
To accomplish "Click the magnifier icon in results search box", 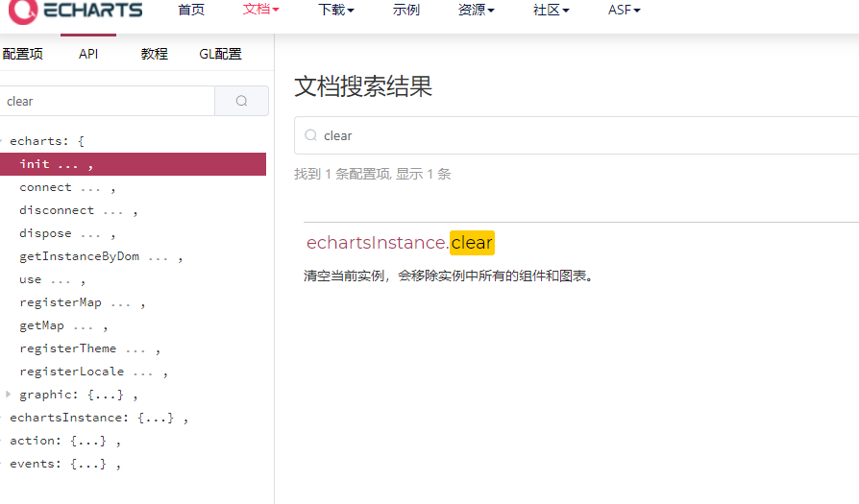I will [310, 135].
